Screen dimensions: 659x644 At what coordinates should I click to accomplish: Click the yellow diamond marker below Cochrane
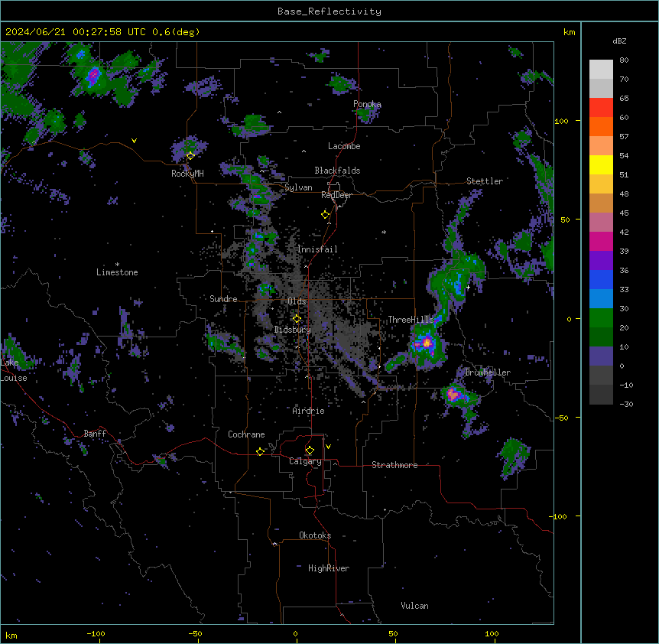260,452
